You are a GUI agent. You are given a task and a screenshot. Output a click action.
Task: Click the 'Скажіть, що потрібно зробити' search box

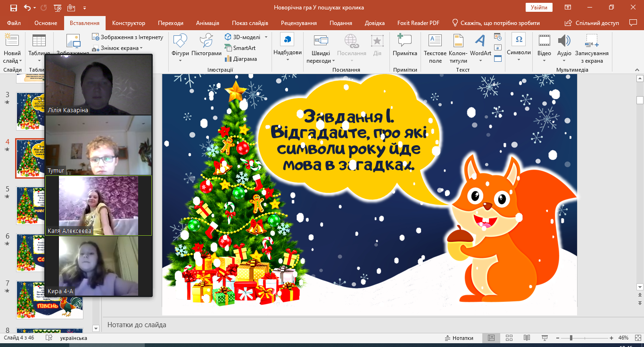point(496,23)
